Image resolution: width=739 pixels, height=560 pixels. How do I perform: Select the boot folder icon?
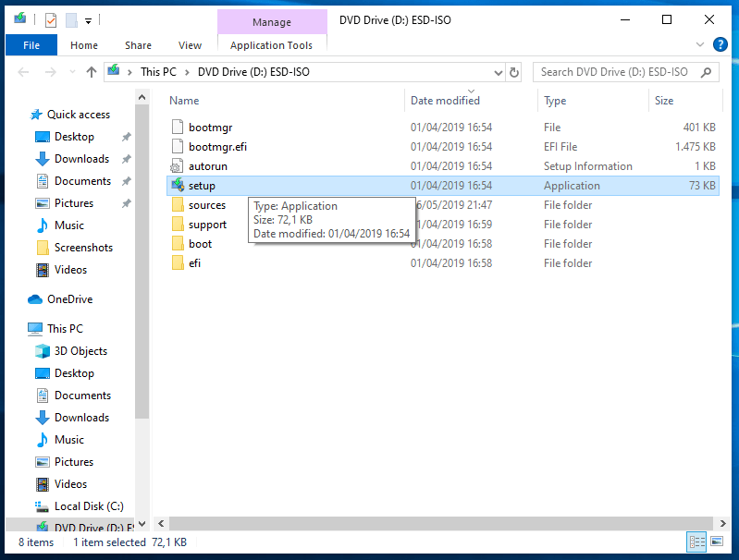pyautogui.click(x=178, y=243)
